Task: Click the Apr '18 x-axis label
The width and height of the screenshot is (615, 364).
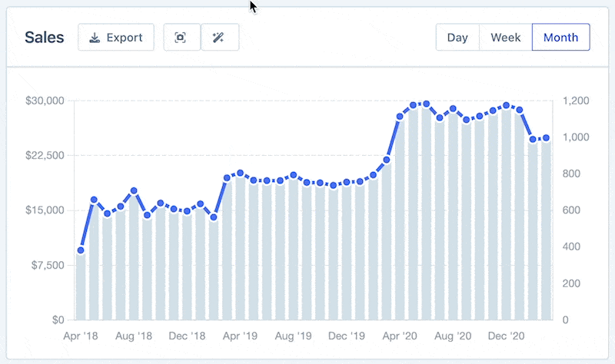Action: [81, 336]
